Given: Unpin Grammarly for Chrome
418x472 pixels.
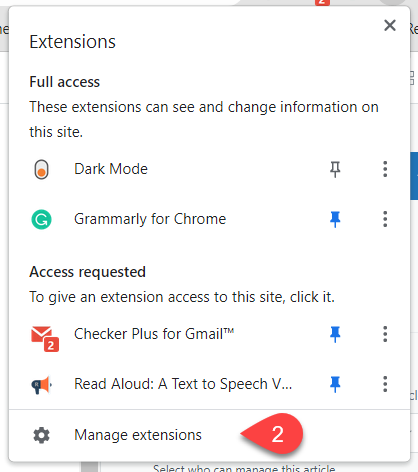Looking at the screenshot, I should pyautogui.click(x=335, y=219).
